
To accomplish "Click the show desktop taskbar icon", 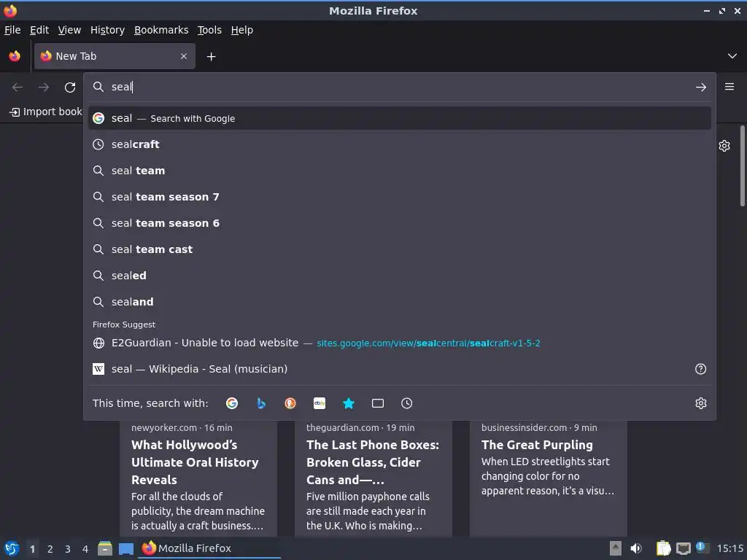I will (125, 548).
